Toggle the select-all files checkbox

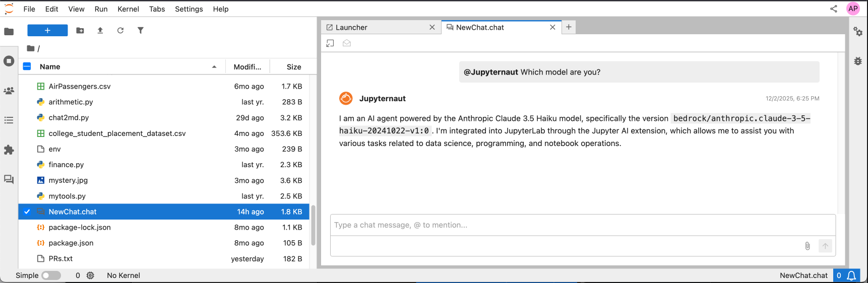(27, 66)
